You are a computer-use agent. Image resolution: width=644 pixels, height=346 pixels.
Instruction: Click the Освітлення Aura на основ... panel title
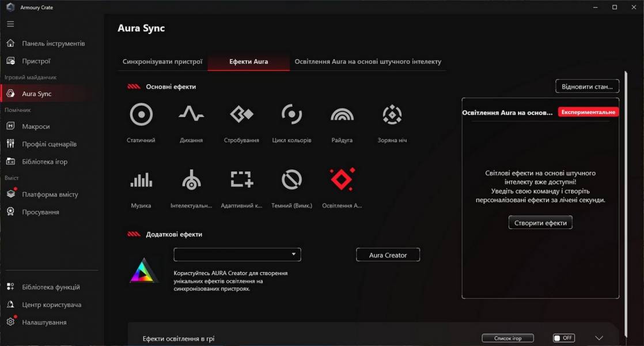tap(507, 112)
